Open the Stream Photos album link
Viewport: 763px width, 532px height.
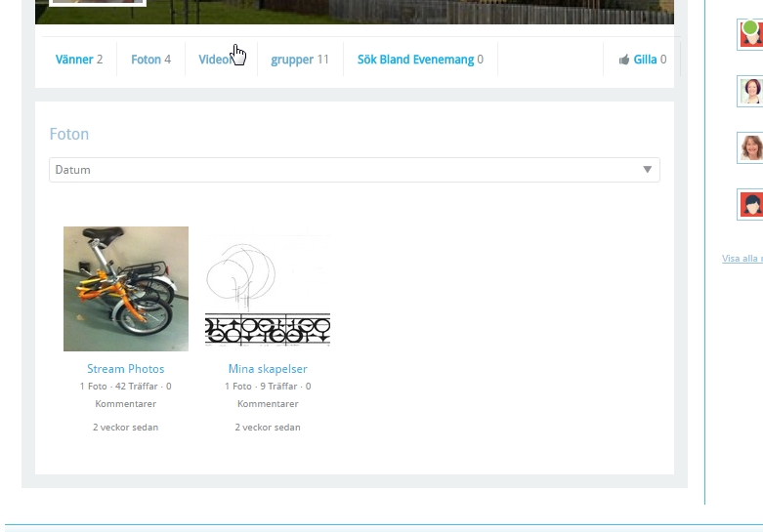126,369
